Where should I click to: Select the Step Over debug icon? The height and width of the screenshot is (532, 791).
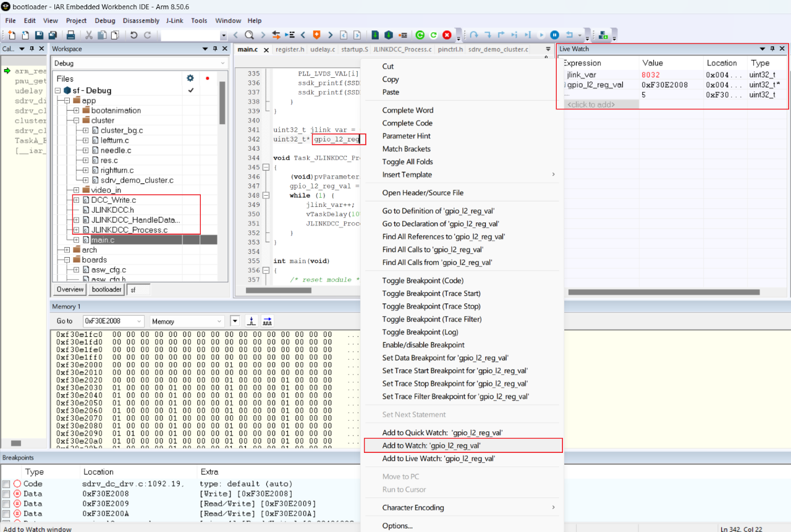click(x=473, y=35)
